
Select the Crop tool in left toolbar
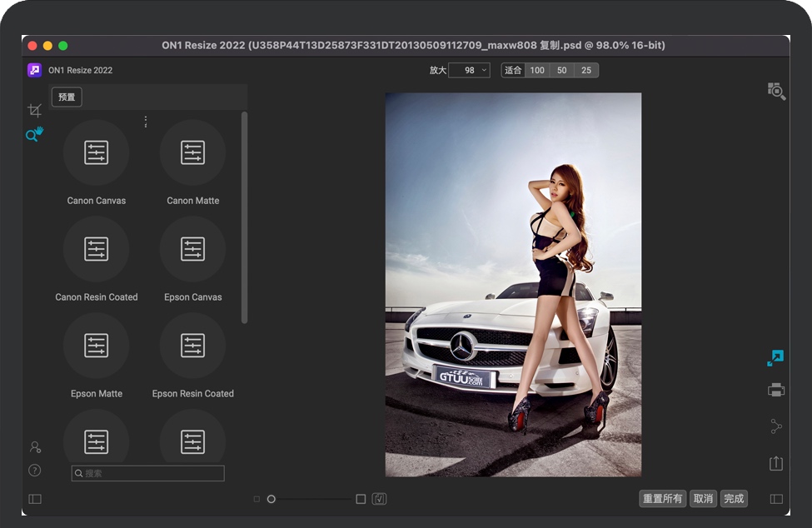click(34, 110)
